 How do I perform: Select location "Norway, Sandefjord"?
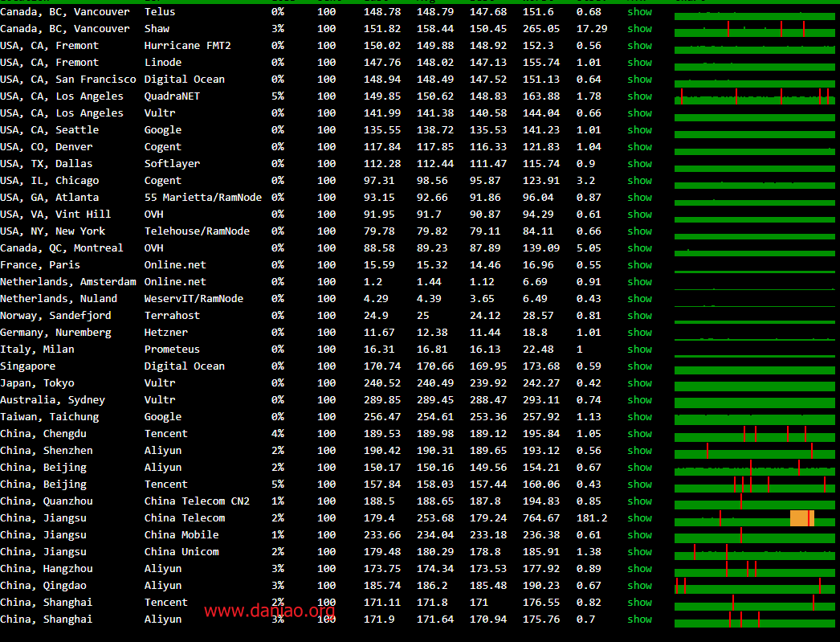click(55, 316)
